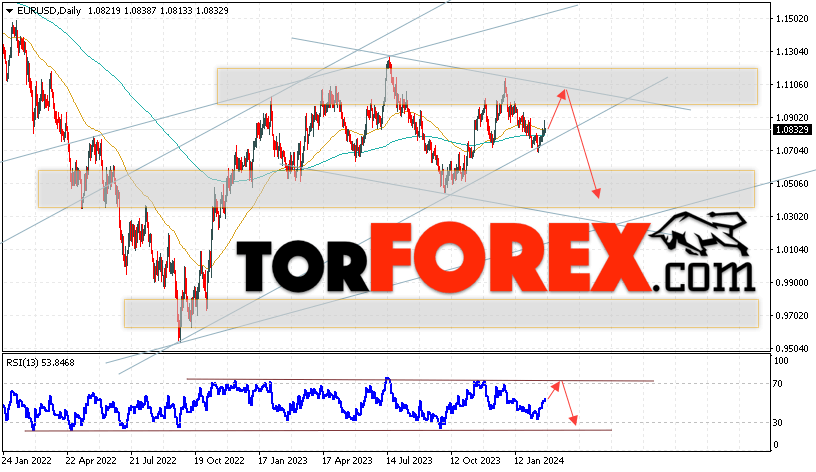This screenshot has width=816, height=472.
Task: Select the 17 Jan 2023 date label
Action: click(x=283, y=461)
